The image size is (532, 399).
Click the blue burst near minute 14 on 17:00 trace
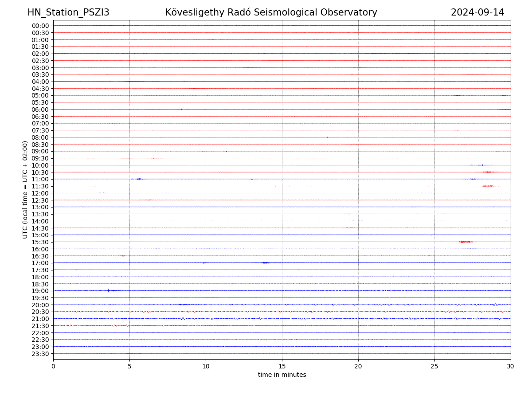265,262
